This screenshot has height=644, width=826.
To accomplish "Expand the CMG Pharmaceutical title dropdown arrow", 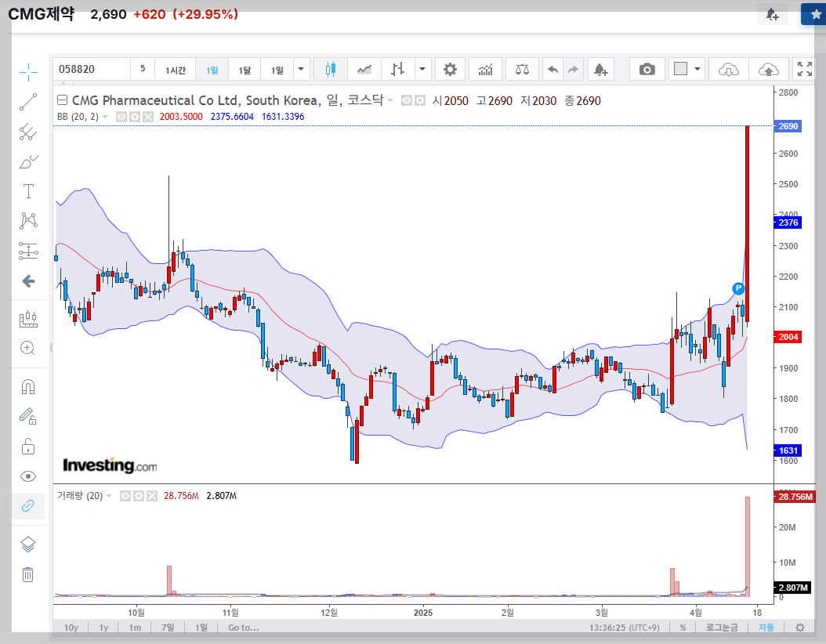I will click(390, 100).
